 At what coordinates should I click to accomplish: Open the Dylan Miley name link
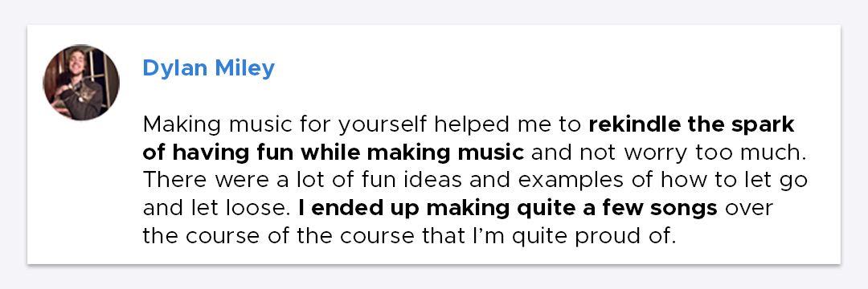point(209,68)
